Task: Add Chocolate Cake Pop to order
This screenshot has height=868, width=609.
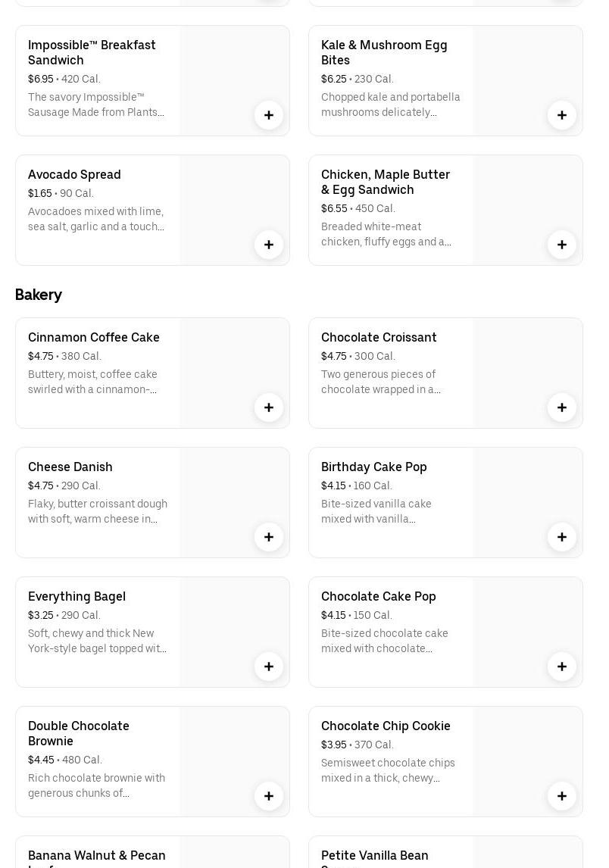Action: 562,667
